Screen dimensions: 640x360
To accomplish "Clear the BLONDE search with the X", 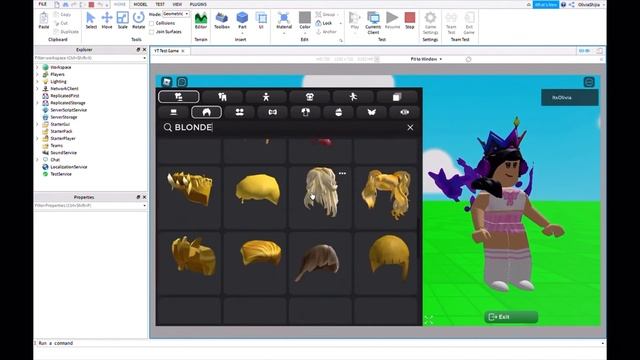I will (x=410, y=127).
